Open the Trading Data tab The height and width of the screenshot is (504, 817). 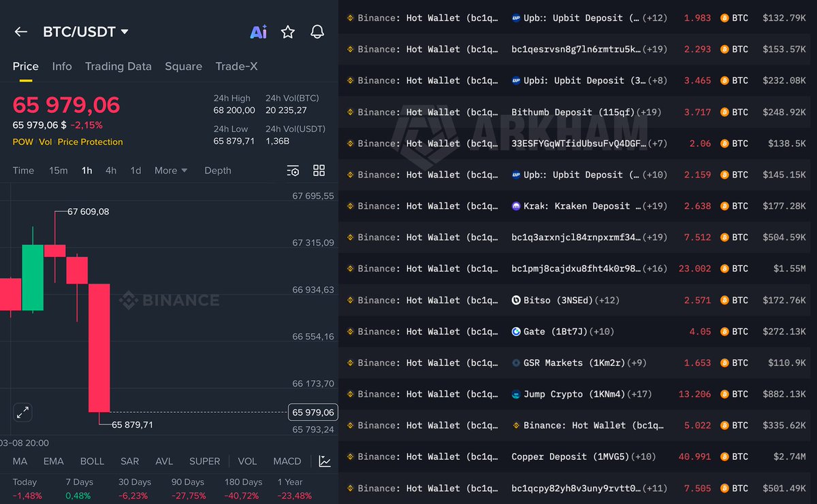coord(118,66)
